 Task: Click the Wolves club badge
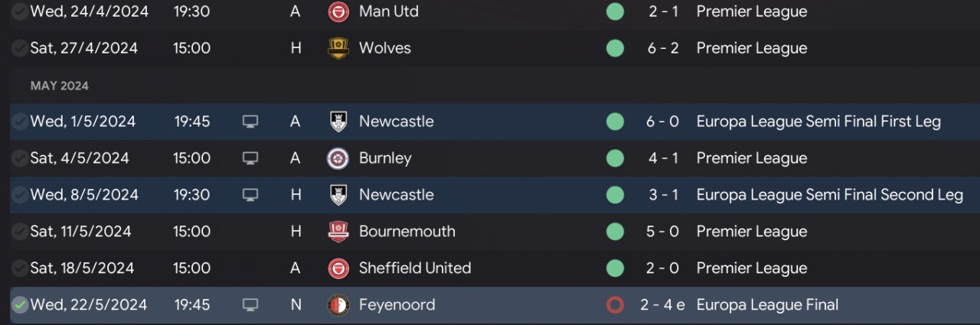[x=338, y=48]
